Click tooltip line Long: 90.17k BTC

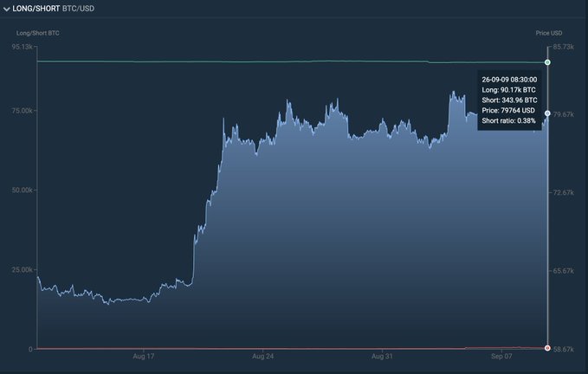[x=508, y=90]
